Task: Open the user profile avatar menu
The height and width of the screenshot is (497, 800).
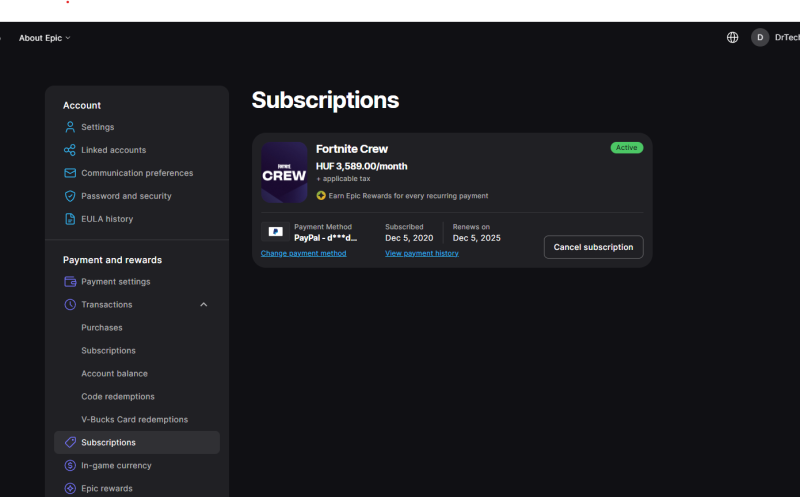Action: coord(760,37)
